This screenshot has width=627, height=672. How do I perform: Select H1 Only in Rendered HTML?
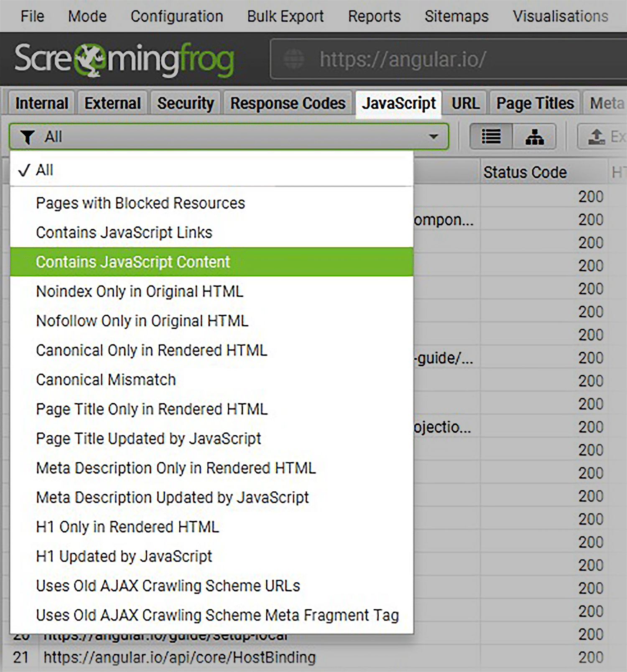tap(212, 527)
